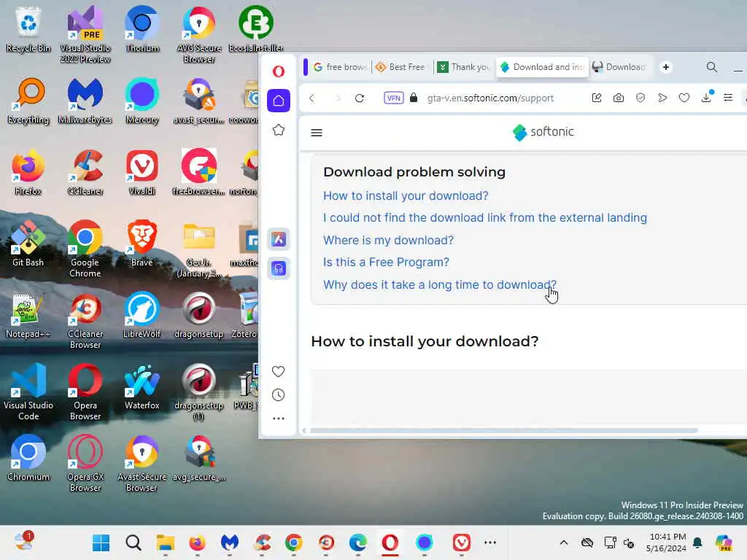The height and width of the screenshot is (560, 747).
Task: Click the edit/share page icon in address bar
Action: [x=597, y=98]
